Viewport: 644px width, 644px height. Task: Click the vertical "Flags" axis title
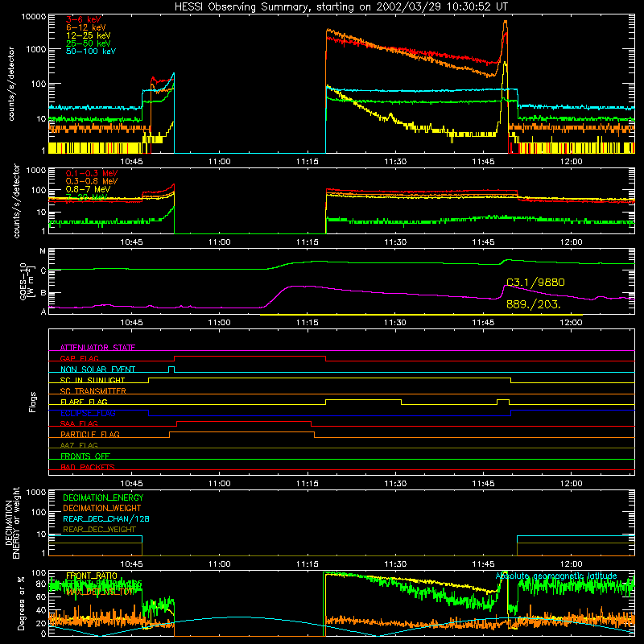(33, 402)
